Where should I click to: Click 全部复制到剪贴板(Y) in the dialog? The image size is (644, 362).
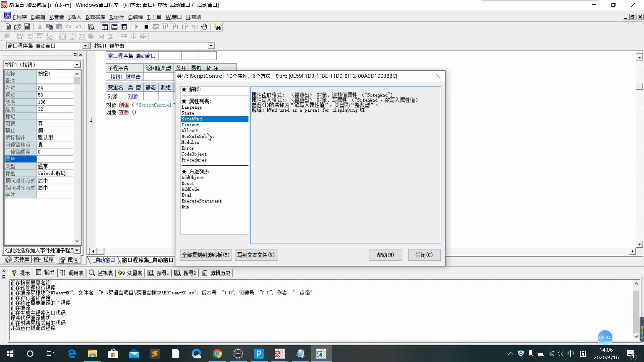click(x=206, y=255)
